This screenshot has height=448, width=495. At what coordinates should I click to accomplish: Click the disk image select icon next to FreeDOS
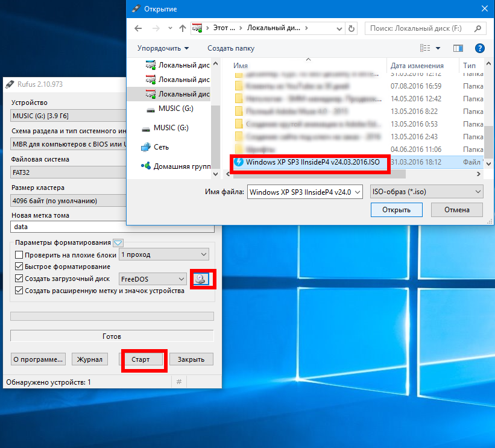[x=201, y=279]
